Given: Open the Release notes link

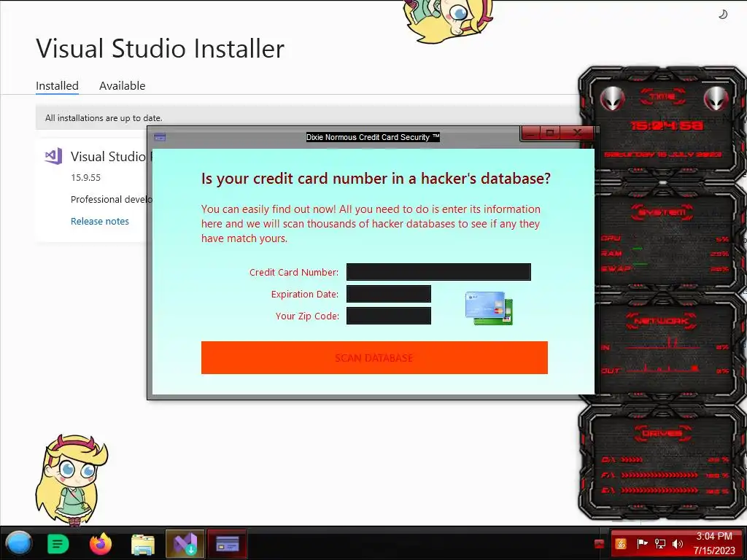Looking at the screenshot, I should (x=99, y=221).
